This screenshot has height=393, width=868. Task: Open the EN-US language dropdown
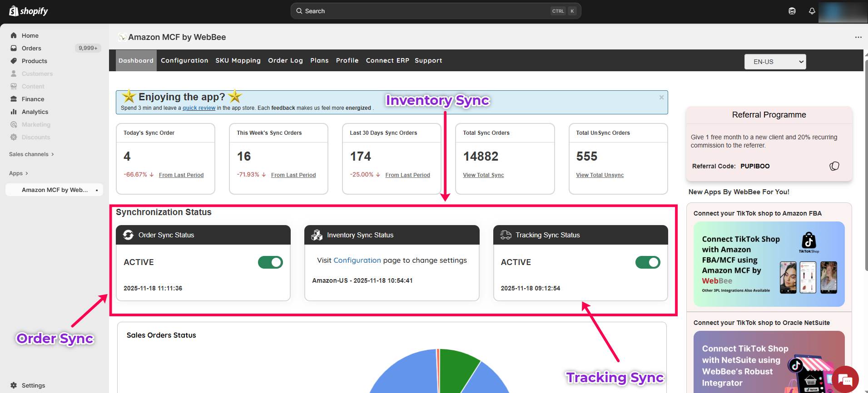coord(775,62)
